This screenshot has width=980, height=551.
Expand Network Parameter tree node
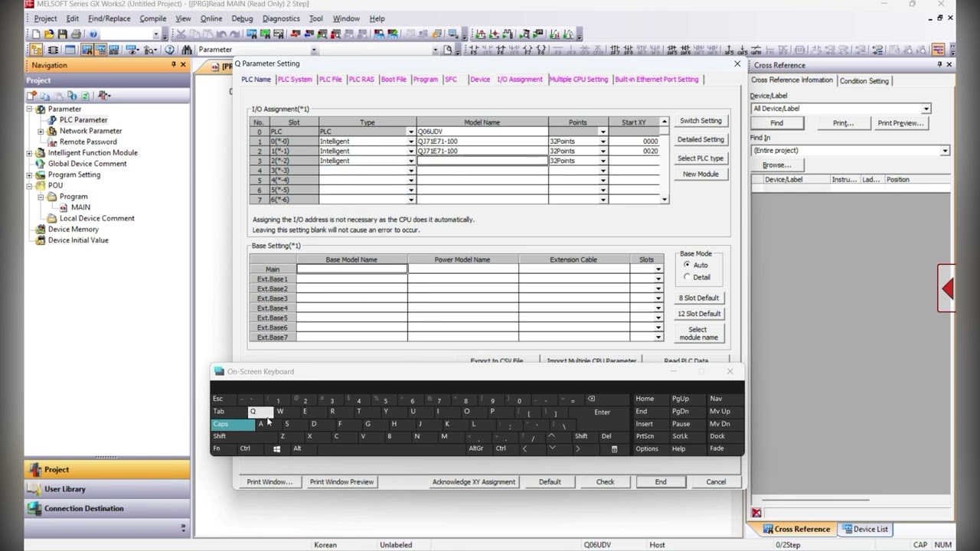(41, 131)
